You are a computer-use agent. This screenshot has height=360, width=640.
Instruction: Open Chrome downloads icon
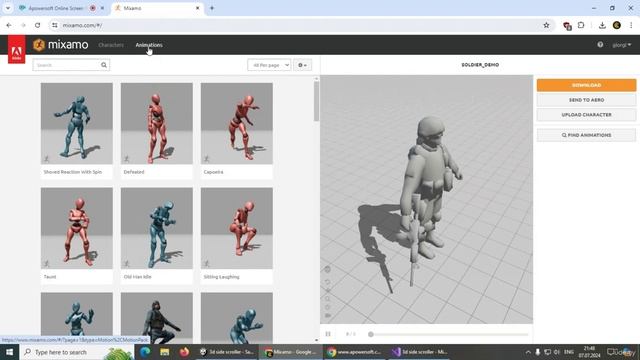click(x=602, y=25)
